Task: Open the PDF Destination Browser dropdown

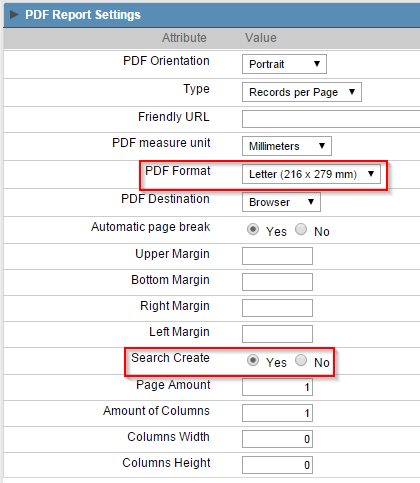Action: point(281,202)
